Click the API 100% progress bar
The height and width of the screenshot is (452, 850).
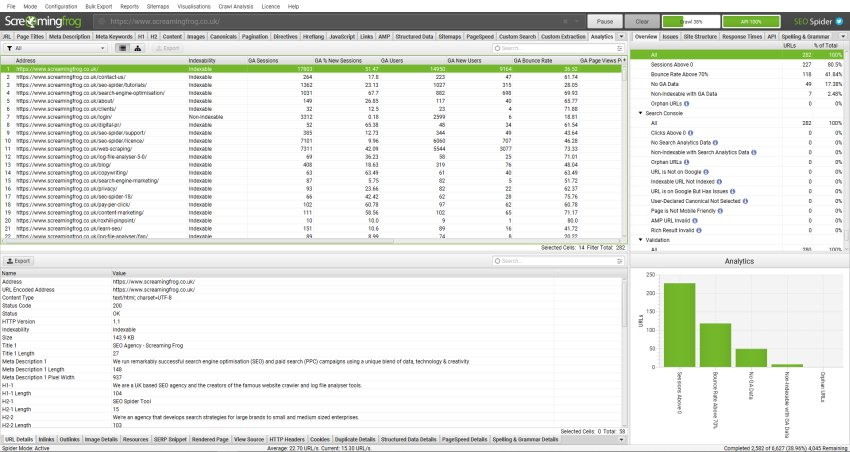751,22
